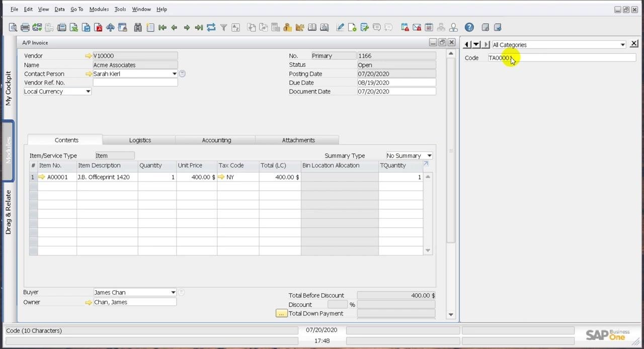644x349 pixels.
Task: Click the Vendor Ref. No. input field
Action: pyautogui.click(x=135, y=82)
